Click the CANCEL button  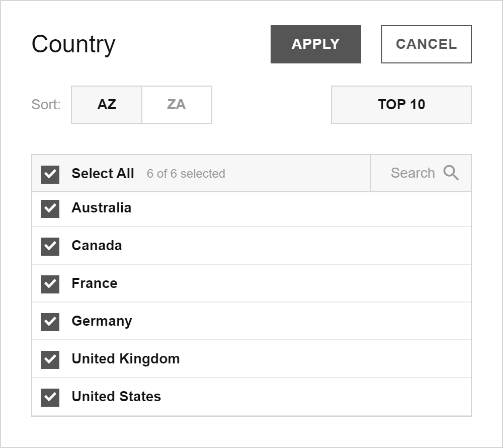pos(426,44)
